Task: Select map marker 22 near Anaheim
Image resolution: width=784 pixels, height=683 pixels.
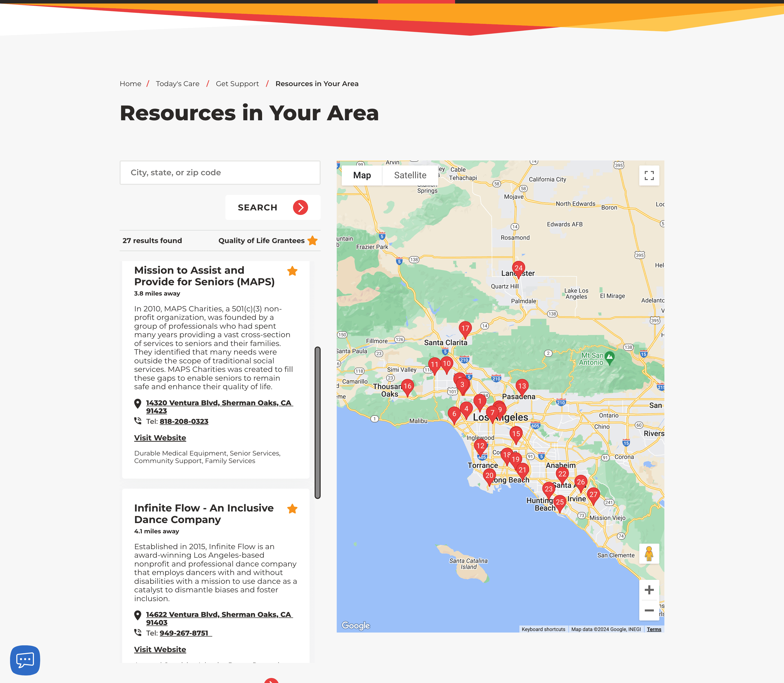Action: [562, 475]
